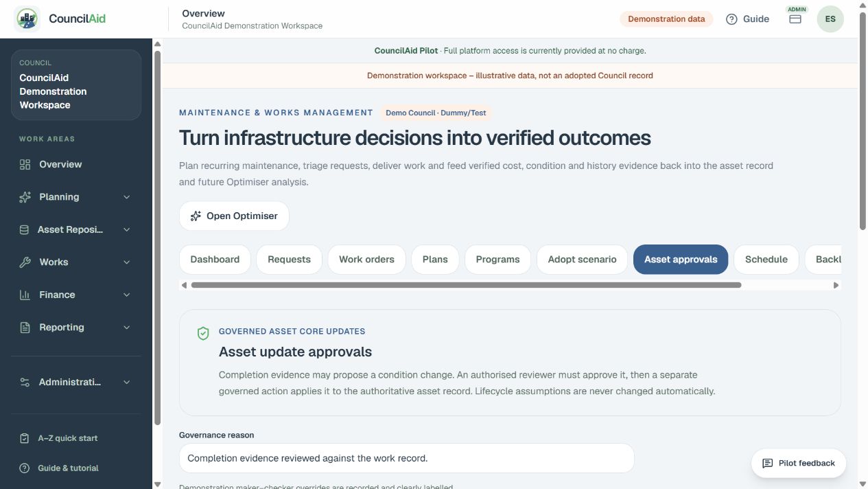
Task: Click the main page vertical scrollbar thumb
Action: pos(863,121)
